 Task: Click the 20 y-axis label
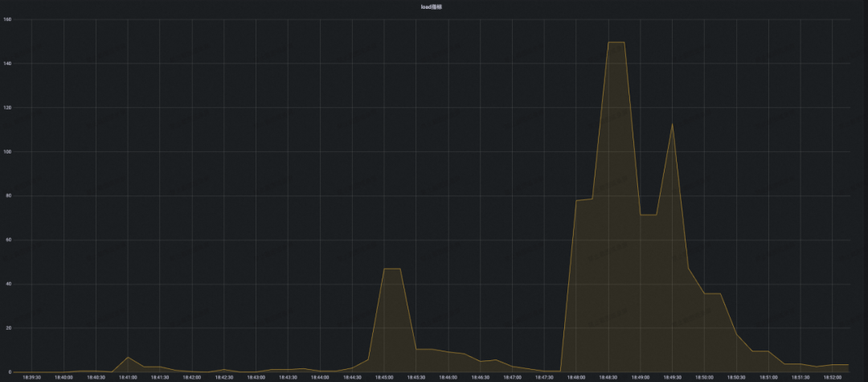click(x=8, y=328)
